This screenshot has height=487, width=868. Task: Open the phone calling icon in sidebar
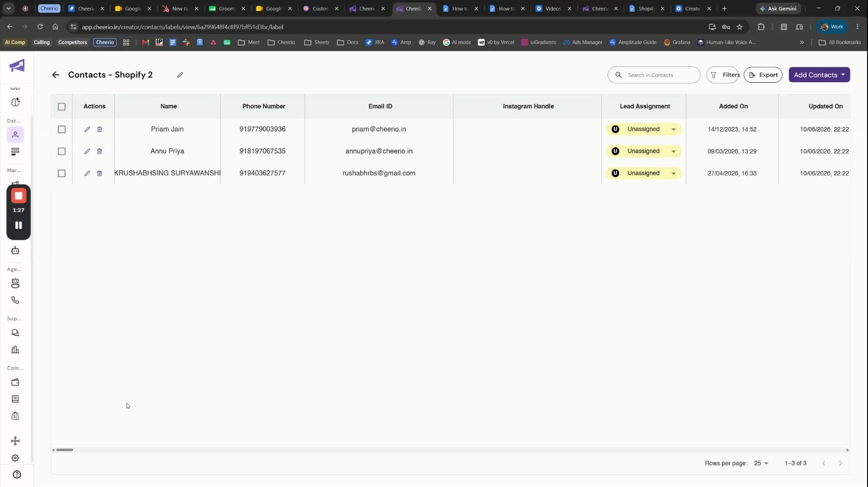(x=15, y=300)
